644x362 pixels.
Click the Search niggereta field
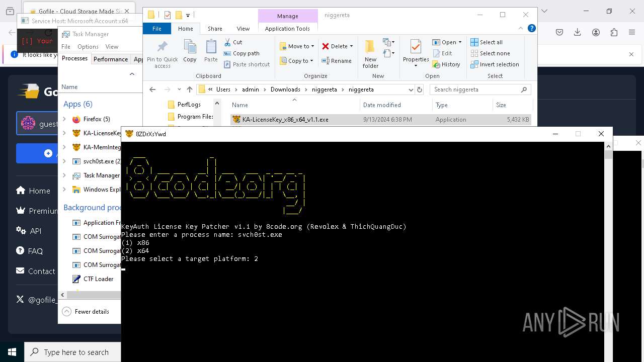(x=480, y=89)
